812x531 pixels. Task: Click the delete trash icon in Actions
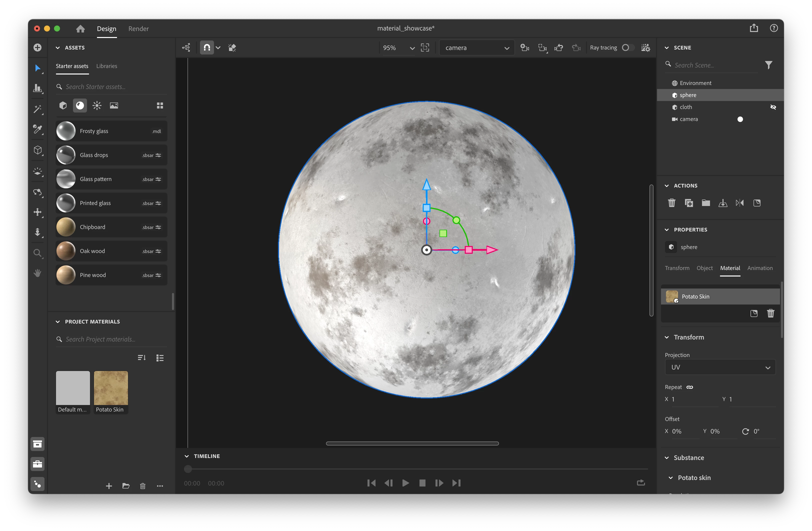coord(671,203)
